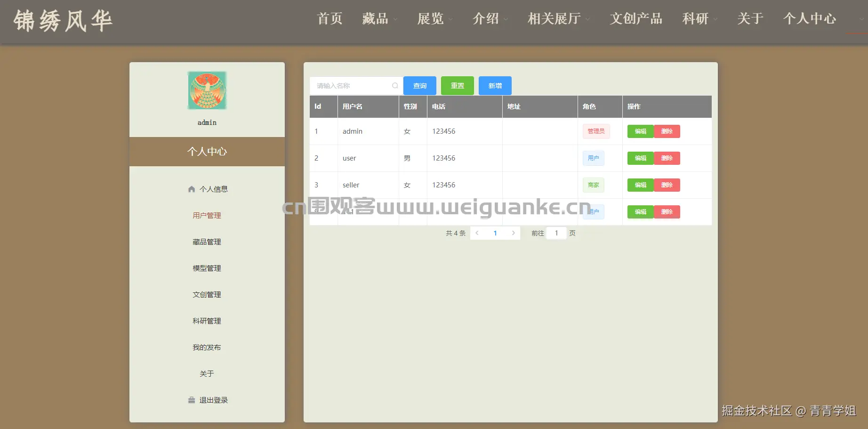
Task: Click the 新增 button to add a user
Action: click(x=495, y=86)
